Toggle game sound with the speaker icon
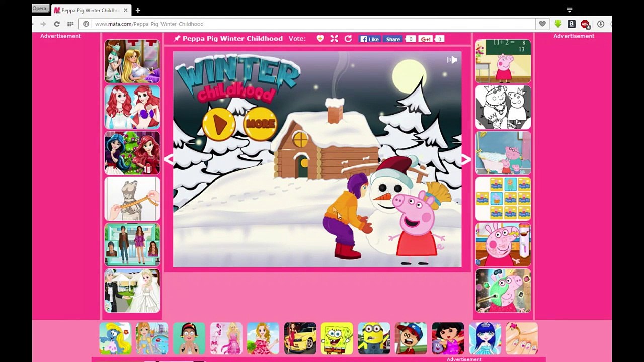Image resolution: width=644 pixels, height=362 pixels. [452, 60]
